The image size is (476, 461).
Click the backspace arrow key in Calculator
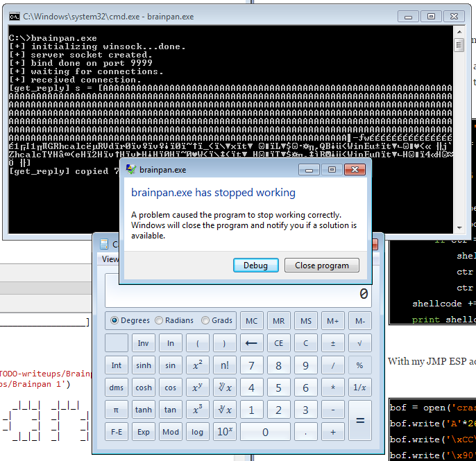251,343
